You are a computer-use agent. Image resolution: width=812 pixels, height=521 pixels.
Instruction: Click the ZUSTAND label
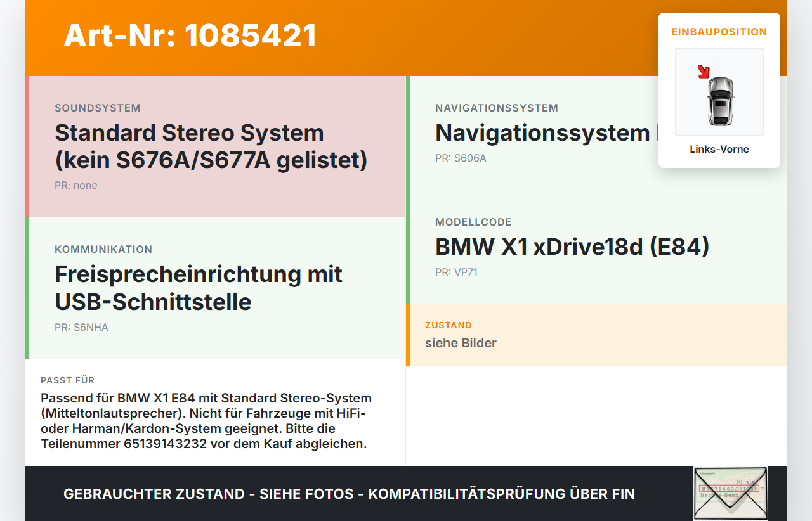[x=449, y=325]
